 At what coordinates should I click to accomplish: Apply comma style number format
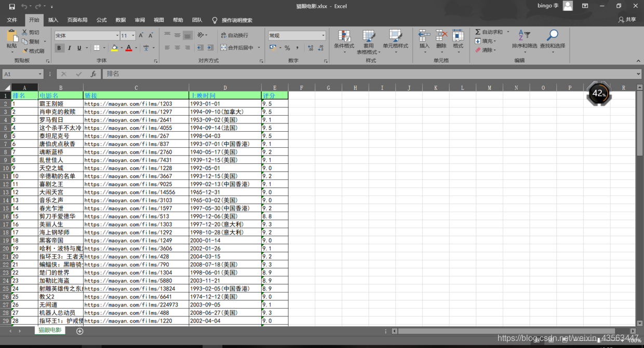[298, 48]
